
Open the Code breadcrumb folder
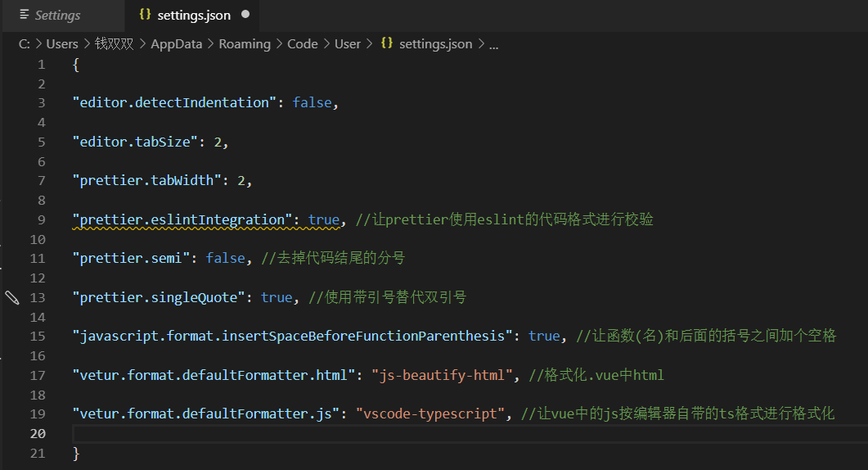pos(302,44)
